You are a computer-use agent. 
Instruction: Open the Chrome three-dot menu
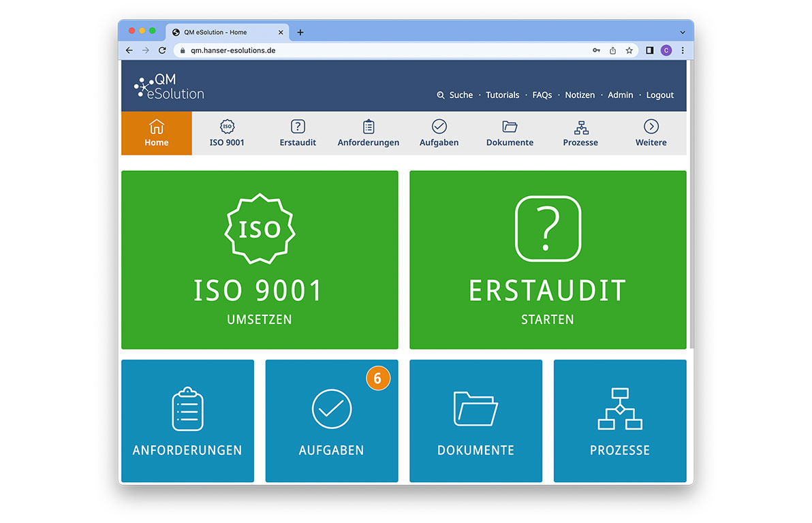tap(683, 50)
